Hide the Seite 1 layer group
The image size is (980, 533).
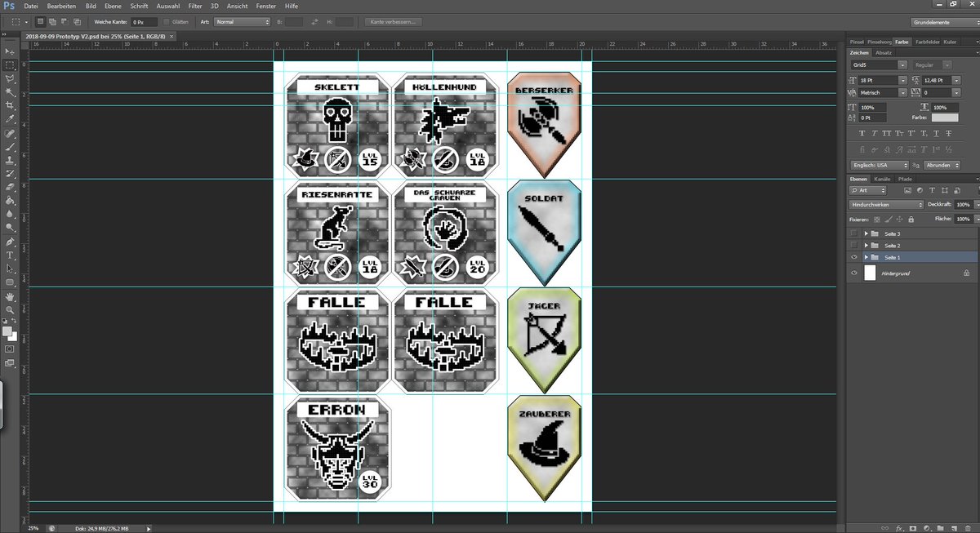854,257
